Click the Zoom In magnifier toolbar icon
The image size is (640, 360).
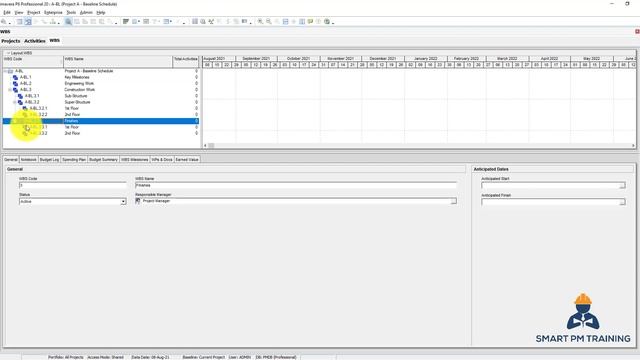pyautogui.click(x=260, y=21)
